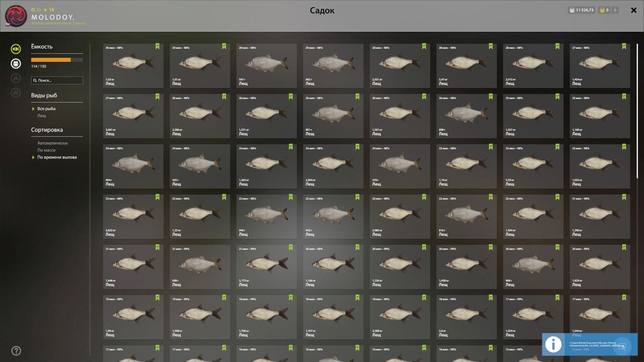Close the Садок window with the X

(x=633, y=10)
